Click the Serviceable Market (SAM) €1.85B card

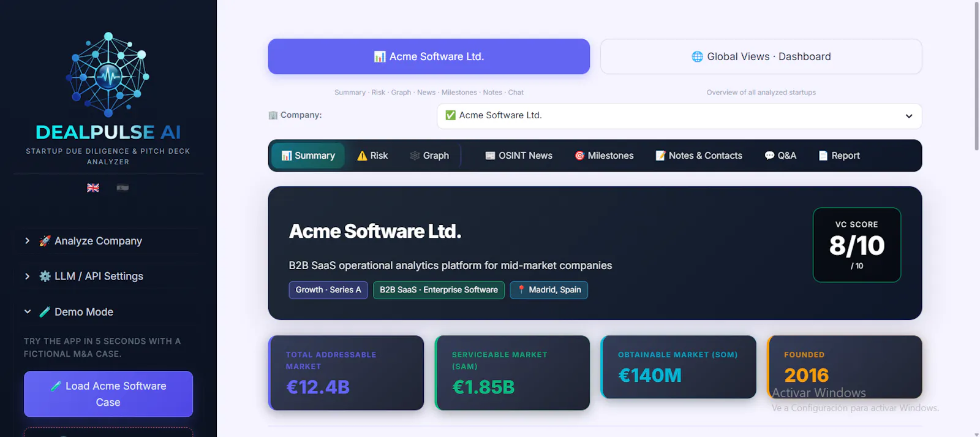512,373
